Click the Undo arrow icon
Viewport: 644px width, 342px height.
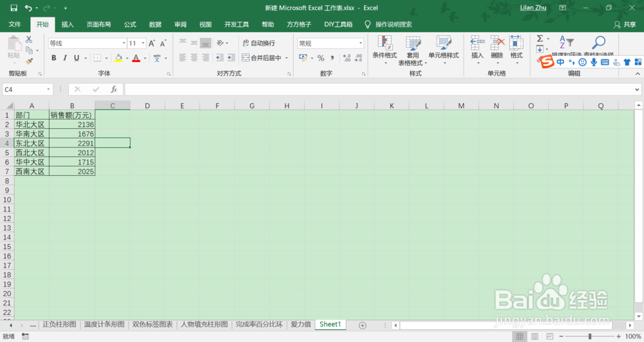28,8
